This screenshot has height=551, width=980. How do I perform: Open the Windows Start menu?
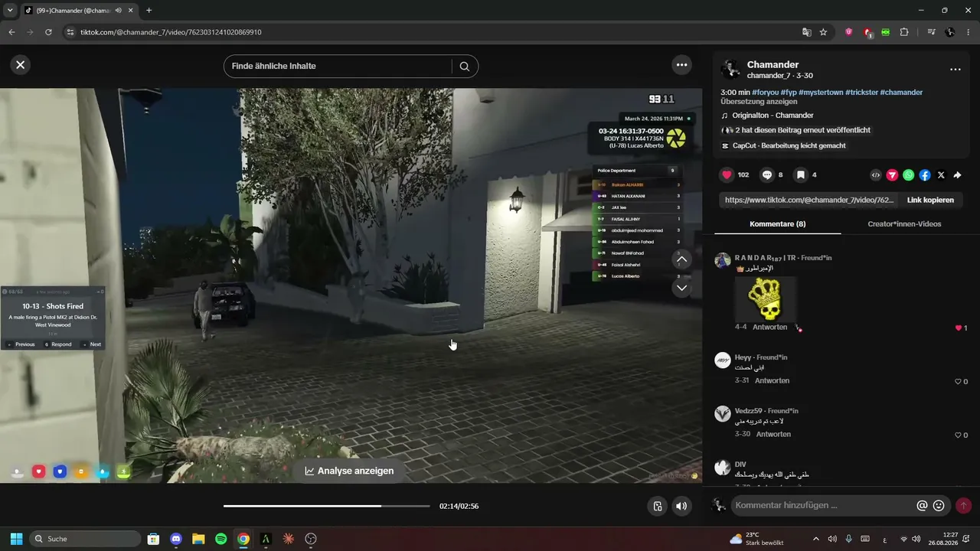[x=16, y=539]
